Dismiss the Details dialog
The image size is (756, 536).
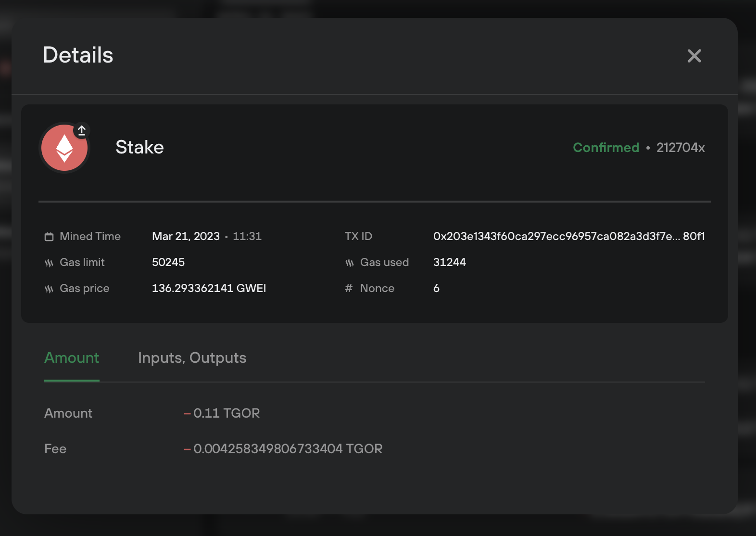pos(694,56)
